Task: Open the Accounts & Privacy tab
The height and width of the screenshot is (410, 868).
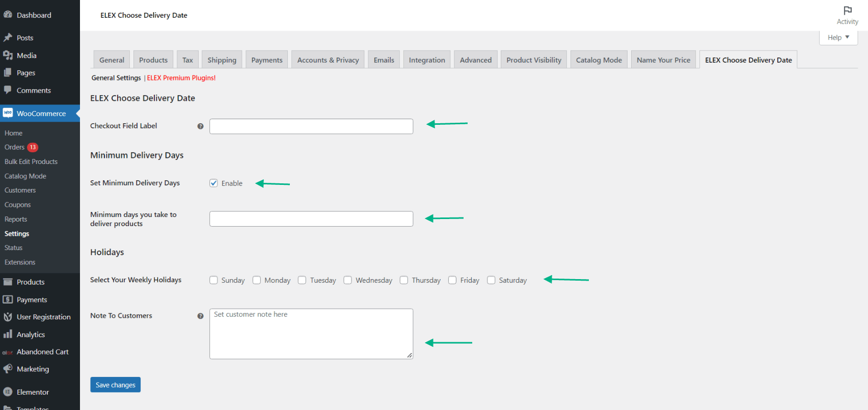Action: pos(328,60)
